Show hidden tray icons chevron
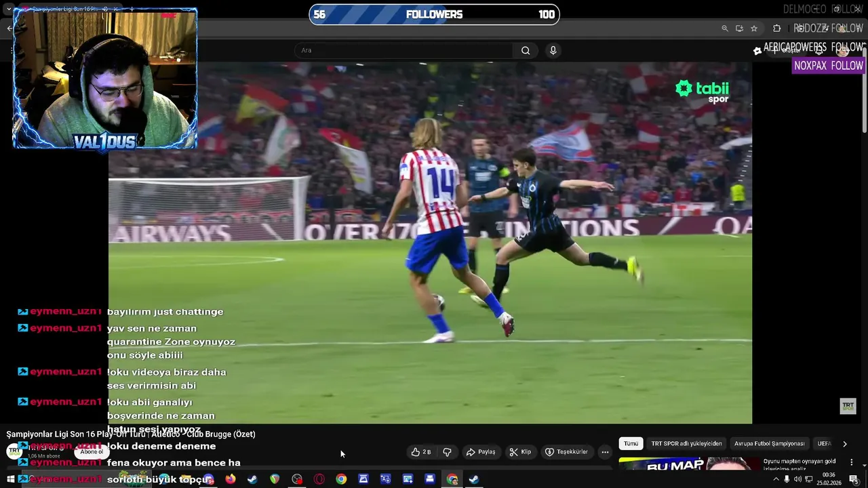868x488 pixels. click(x=776, y=479)
